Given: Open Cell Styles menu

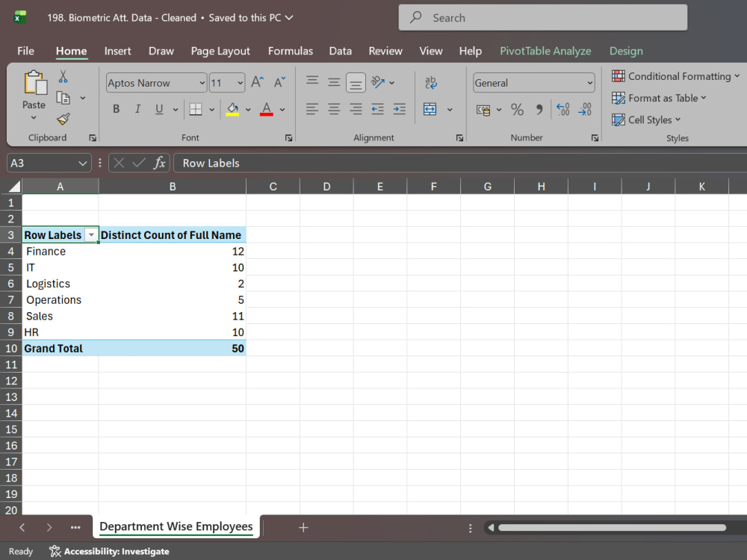Looking at the screenshot, I should tap(646, 120).
